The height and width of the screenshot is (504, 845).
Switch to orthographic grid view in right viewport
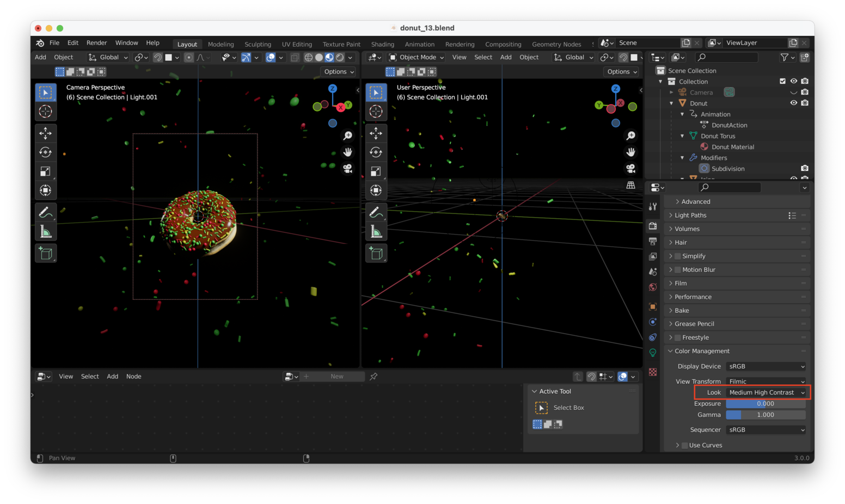(x=630, y=185)
